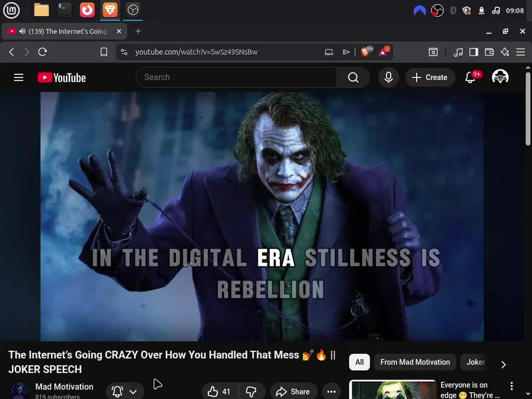Screen dimensions: 532x399
Task: Open the Mad Motivation channel avatar
Action: tap(19, 391)
